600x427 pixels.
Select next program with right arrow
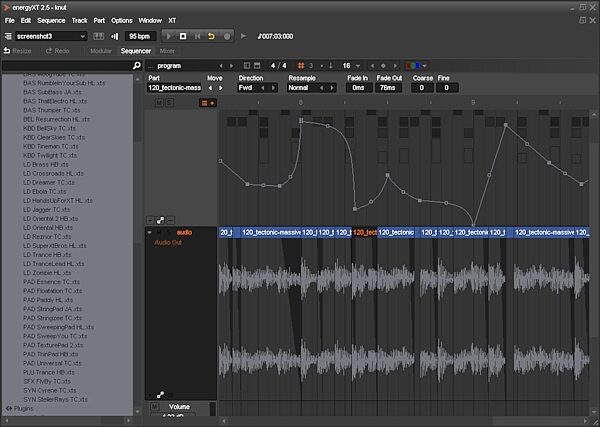(231, 66)
